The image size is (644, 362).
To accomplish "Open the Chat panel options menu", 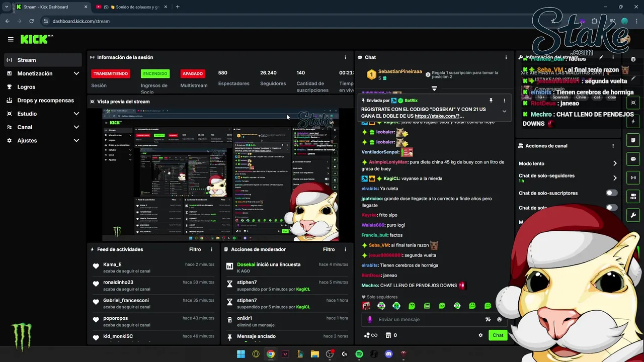I will click(506, 57).
